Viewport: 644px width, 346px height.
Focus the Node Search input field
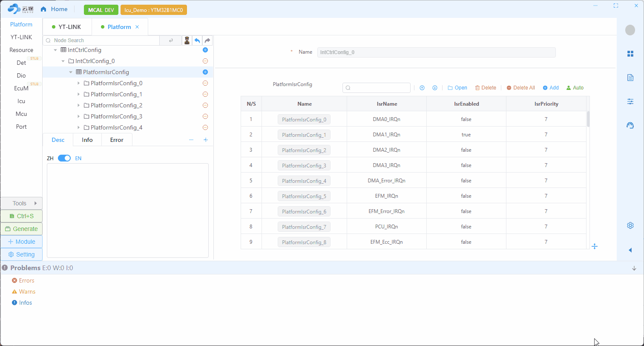tap(101, 40)
